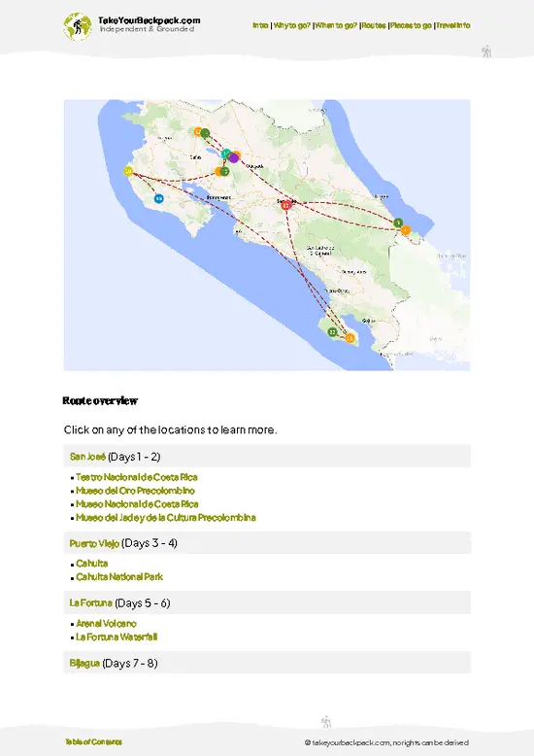Open the Routes navigation link
Screen dimensions: 534x756
click(374, 25)
